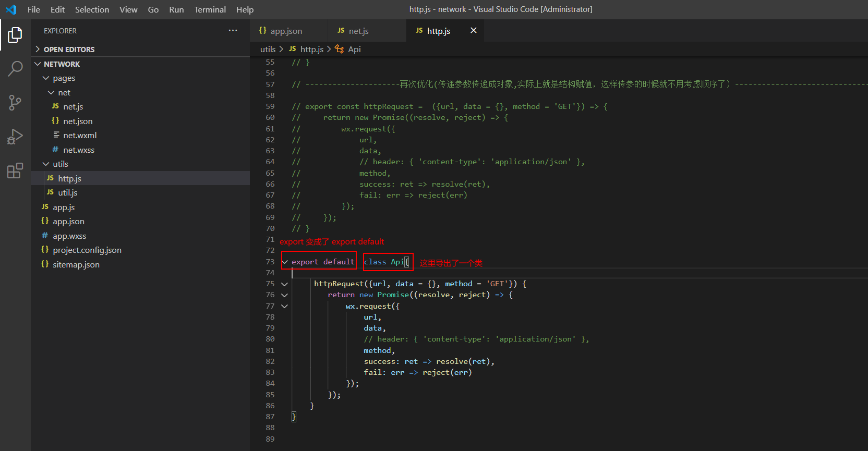Fold the wx.request block at line 77

(x=284, y=307)
